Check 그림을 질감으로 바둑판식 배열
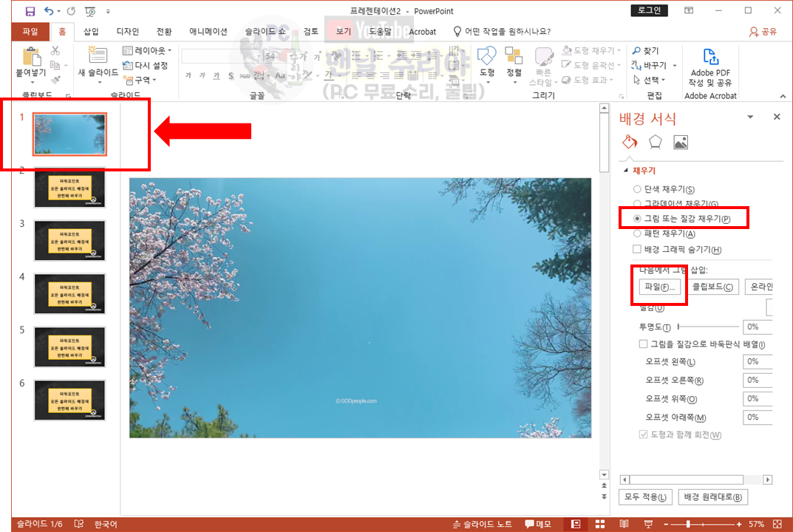Image resolution: width=793 pixels, height=532 pixels. tap(643, 344)
